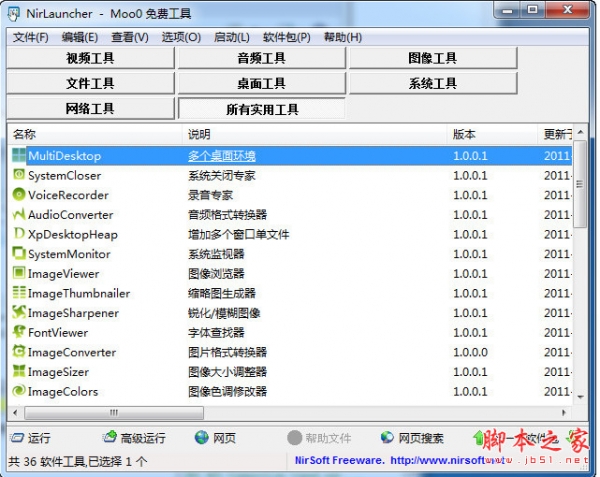Viewport: 600px width, 477px height.
Task: Sort the list by 说明 column header
Action: click(315, 134)
